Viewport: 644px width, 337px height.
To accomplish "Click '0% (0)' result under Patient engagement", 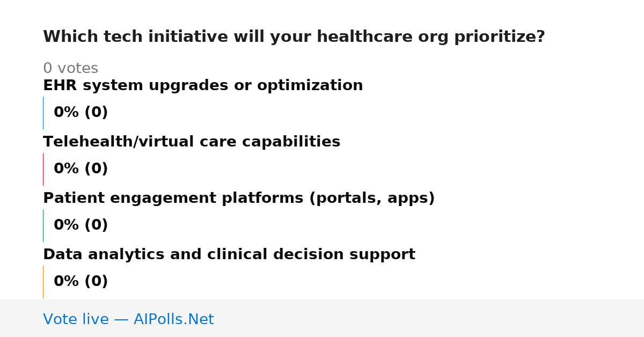I will [x=81, y=225].
